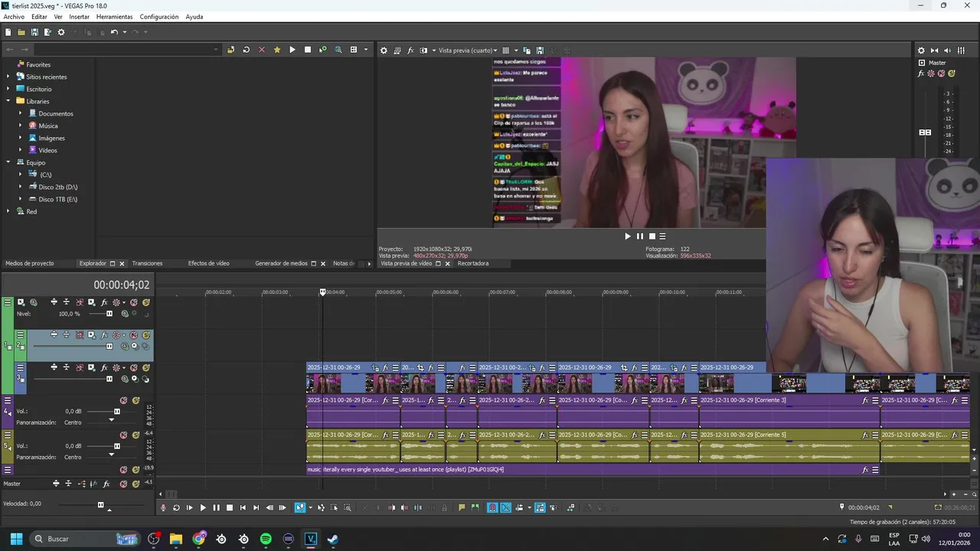
Task: Mute the Master bus
Action: coord(123,484)
